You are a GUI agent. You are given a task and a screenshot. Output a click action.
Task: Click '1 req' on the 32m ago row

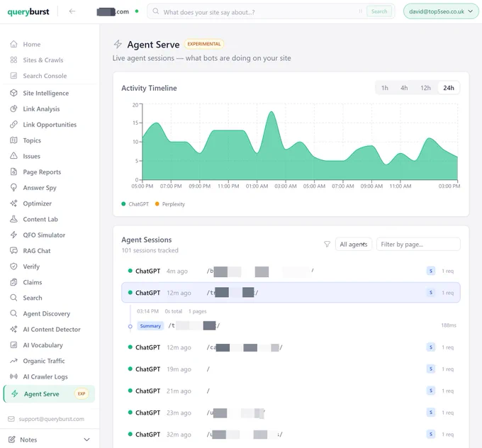[447, 435]
